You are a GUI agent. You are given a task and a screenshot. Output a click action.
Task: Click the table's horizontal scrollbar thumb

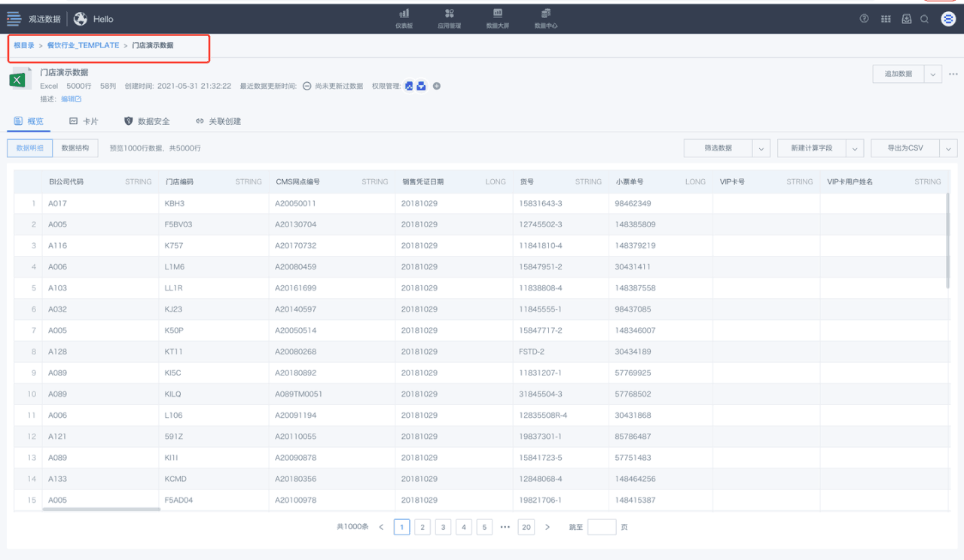(x=102, y=510)
